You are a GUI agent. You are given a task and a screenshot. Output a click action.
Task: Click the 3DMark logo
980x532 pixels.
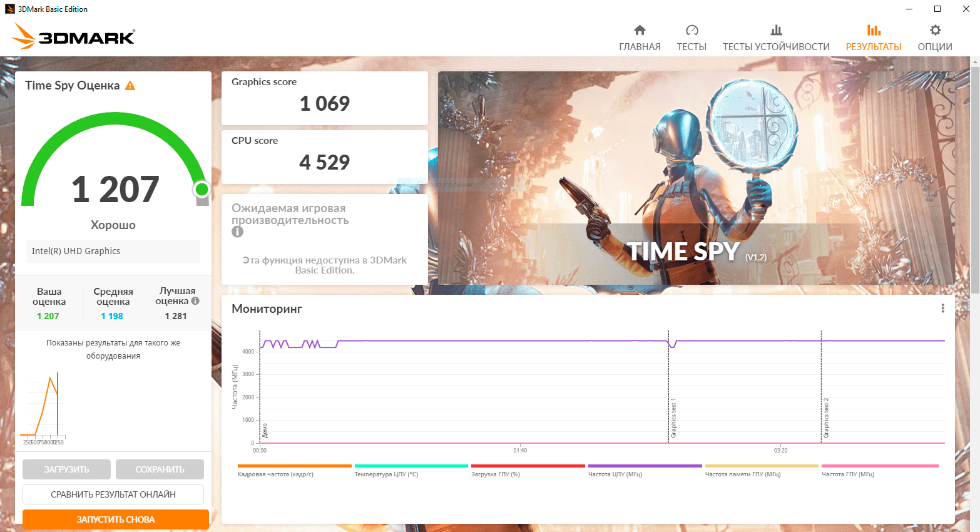(74, 36)
